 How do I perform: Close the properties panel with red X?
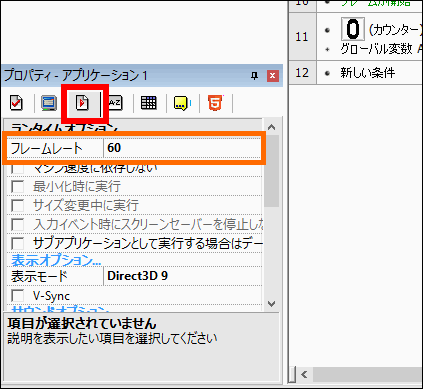tap(273, 76)
